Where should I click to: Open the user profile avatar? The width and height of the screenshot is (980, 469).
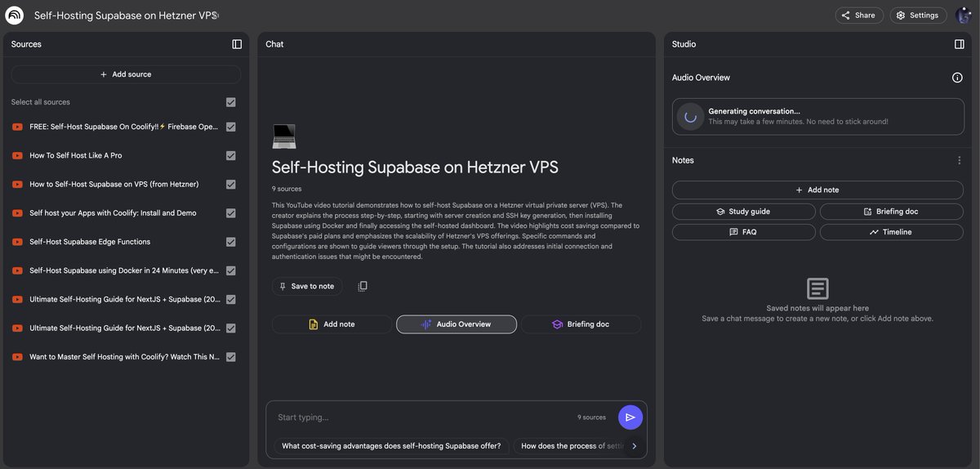[963, 16]
